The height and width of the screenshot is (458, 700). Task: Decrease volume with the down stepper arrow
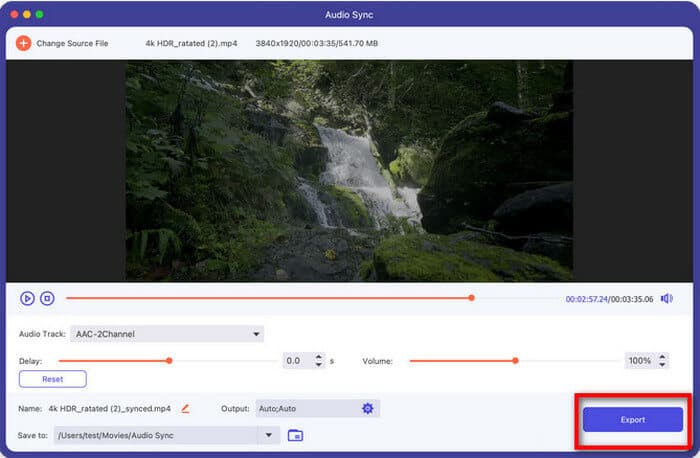[662, 364]
